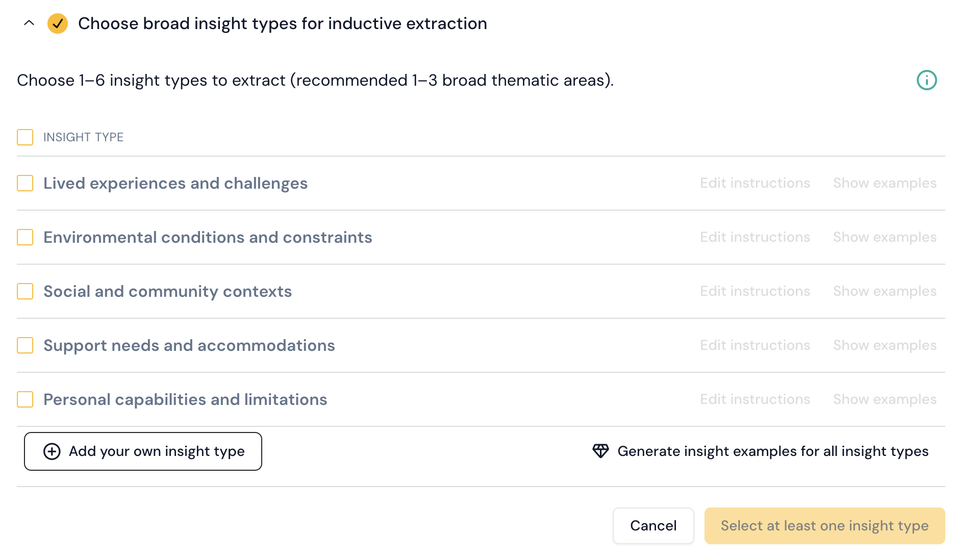Click the plus circle icon
Image resolution: width=955 pixels, height=560 pixels.
[x=52, y=451]
